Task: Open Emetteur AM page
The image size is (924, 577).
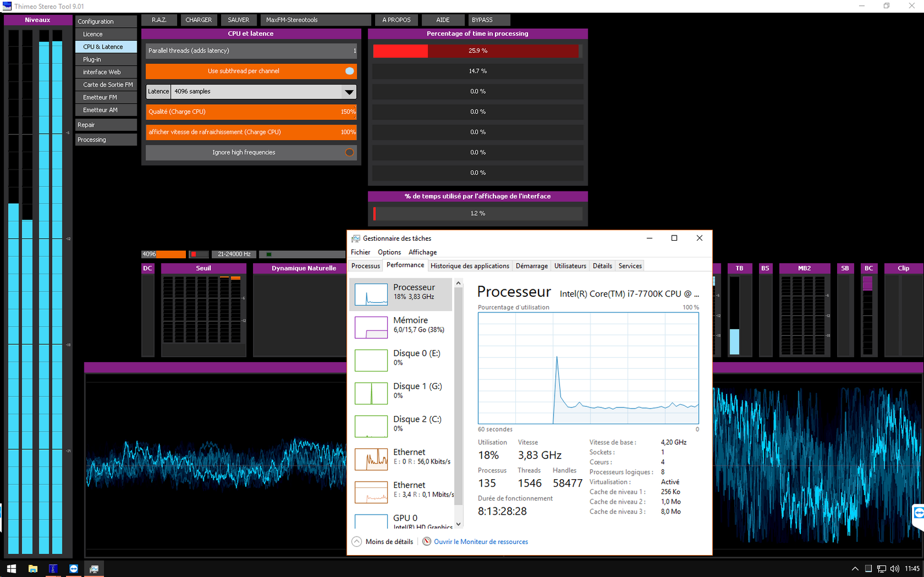Action: [106, 110]
